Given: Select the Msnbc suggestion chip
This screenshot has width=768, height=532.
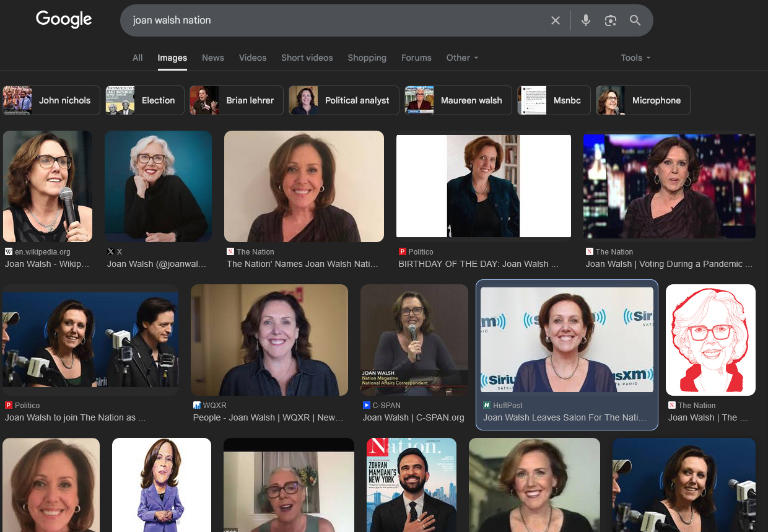Looking at the screenshot, I should point(554,100).
